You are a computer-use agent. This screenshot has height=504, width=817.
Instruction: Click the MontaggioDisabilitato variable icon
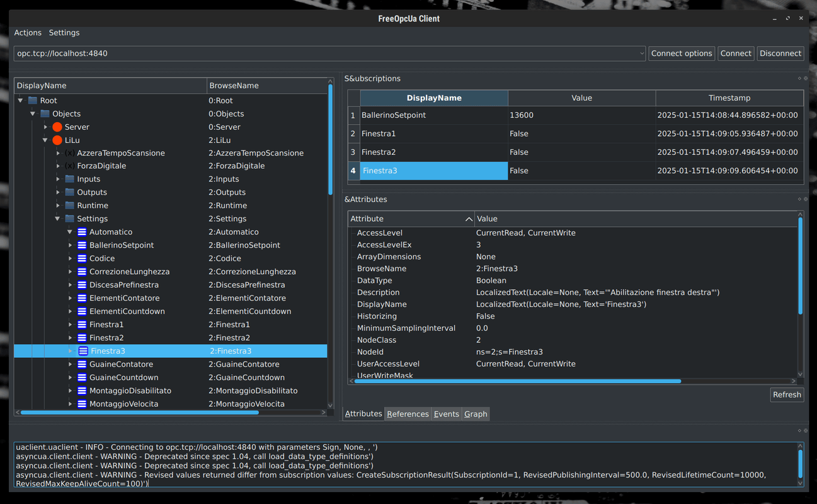82,391
